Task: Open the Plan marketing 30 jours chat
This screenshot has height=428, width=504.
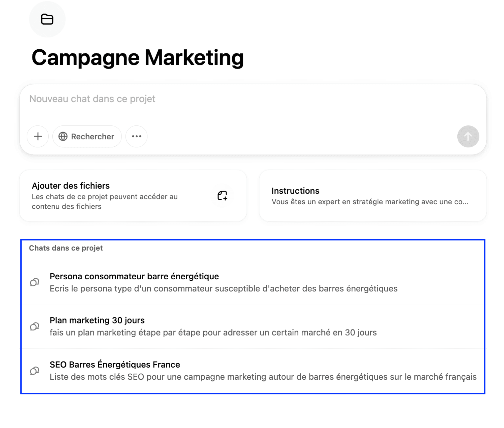Action: [97, 320]
